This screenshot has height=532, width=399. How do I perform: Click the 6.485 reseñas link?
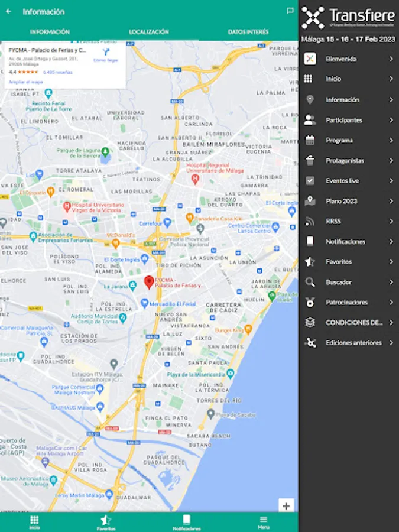pyautogui.click(x=58, y=72)
